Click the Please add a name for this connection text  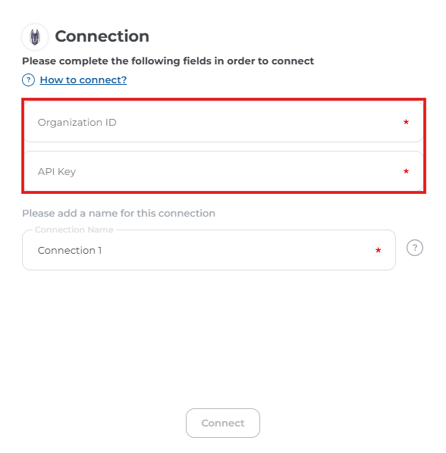coord(119,213)
